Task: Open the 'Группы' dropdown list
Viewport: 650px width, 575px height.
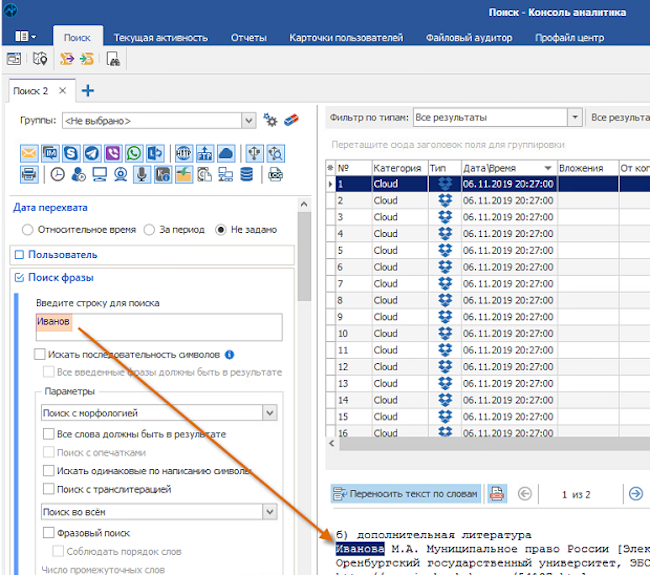Action: click(249, 121)
